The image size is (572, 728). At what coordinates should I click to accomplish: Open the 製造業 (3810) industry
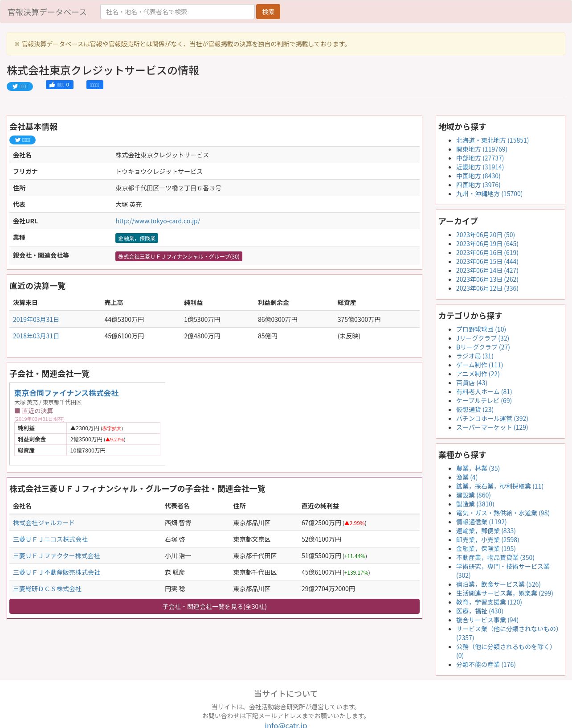pyautogui.click(x=475, y=504)
